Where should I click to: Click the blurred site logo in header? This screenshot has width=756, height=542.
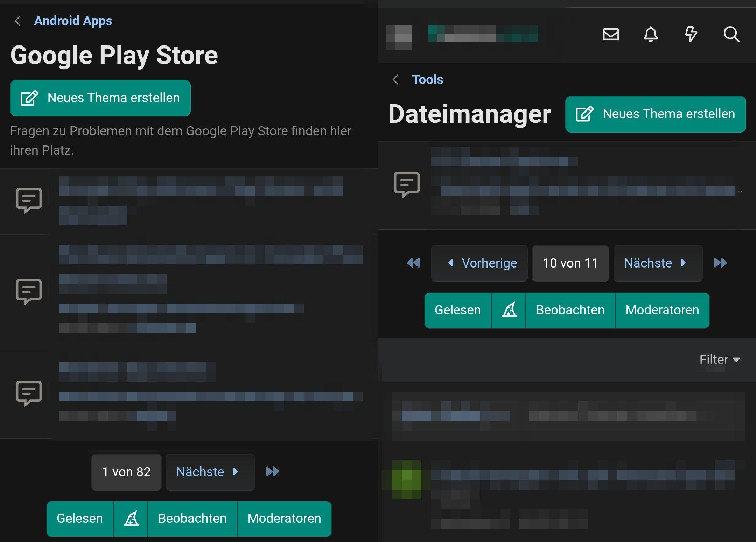click(483, 34)
